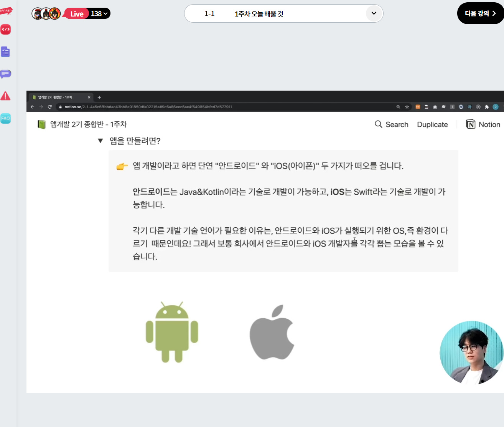Click the bold word iOS는 in the callout
This screenshot has width=504, height=427.
(341, 192)
